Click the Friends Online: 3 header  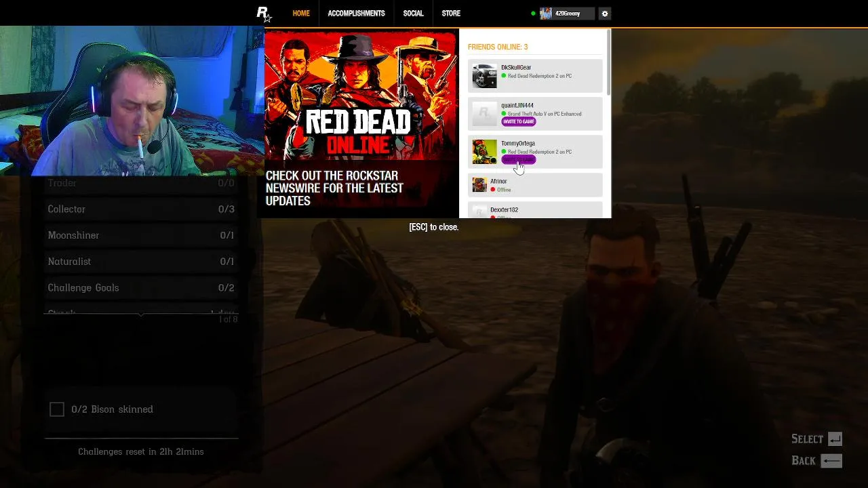(x=498, y=47)
